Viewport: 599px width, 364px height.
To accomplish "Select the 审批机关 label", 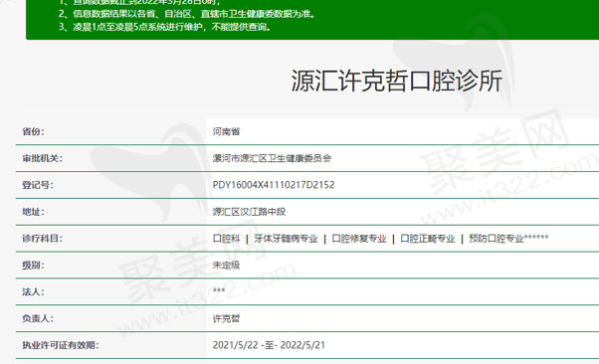I will 42,158.
